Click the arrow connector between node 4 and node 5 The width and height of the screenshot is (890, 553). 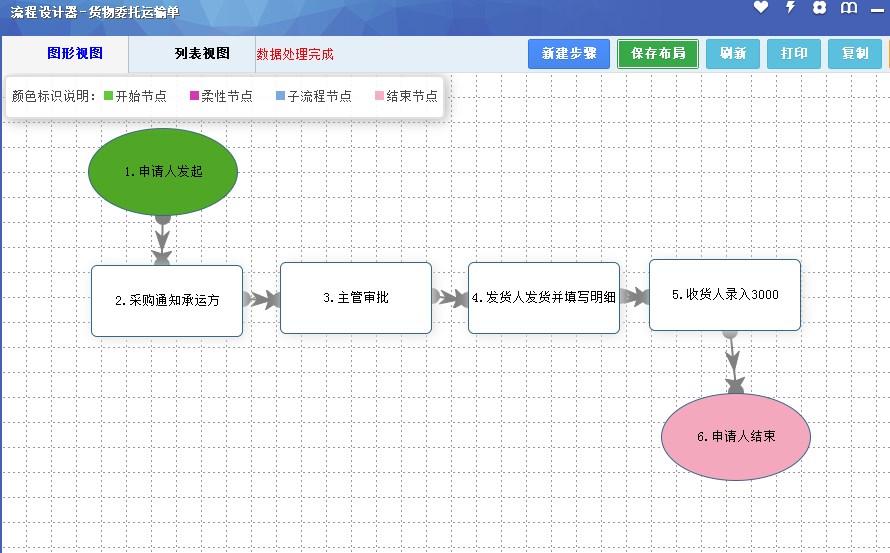[635, 296]
